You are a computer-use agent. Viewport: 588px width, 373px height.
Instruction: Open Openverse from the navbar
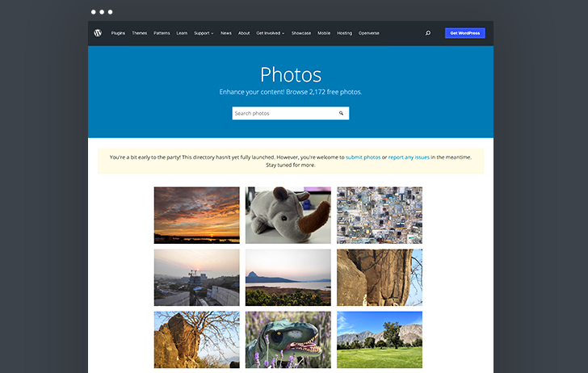click(x=368, y=33)
